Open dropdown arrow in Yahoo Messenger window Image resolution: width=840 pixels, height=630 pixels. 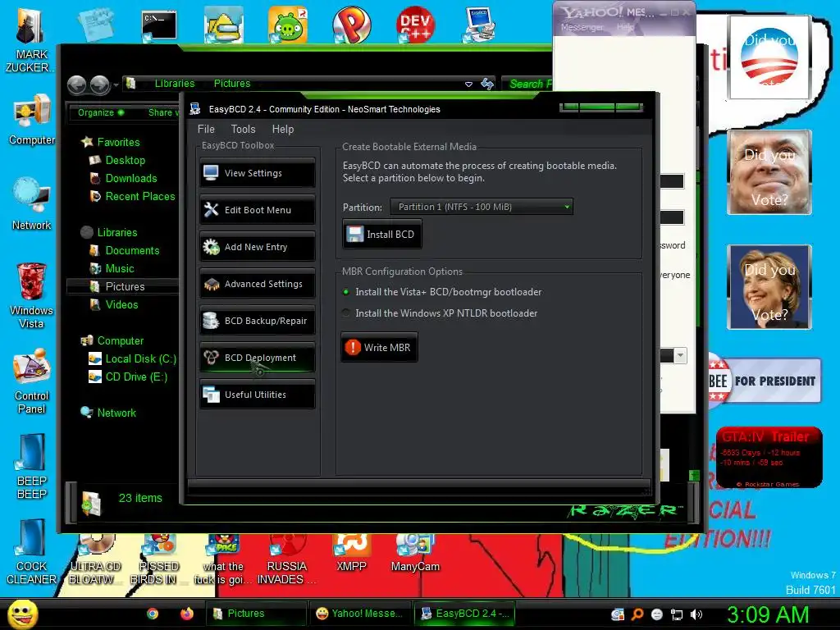pyautogui.click(x=680, y=355)
